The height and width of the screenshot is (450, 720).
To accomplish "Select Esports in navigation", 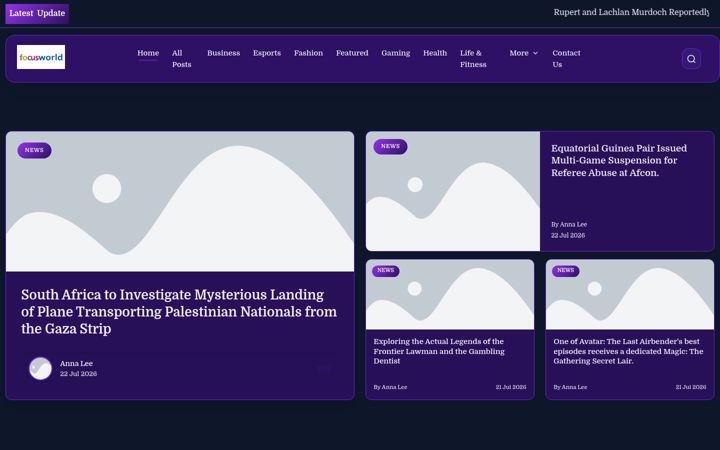I will 267,53.
